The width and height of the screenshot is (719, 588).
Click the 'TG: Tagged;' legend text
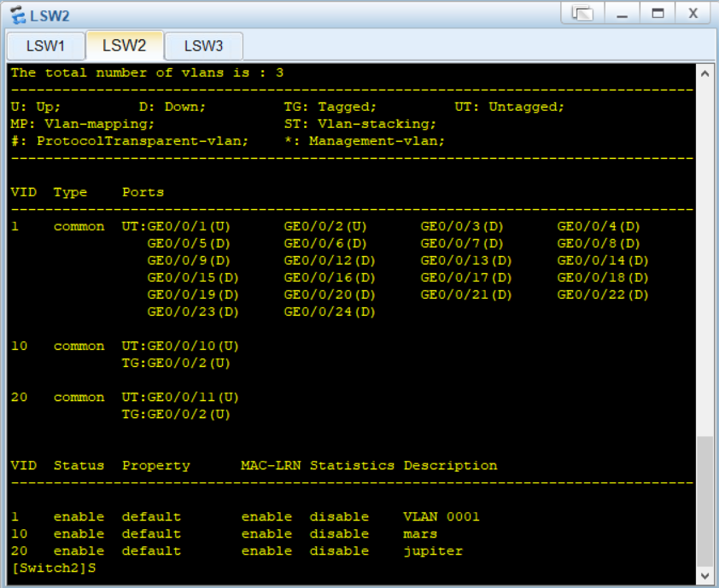[330, 107]
